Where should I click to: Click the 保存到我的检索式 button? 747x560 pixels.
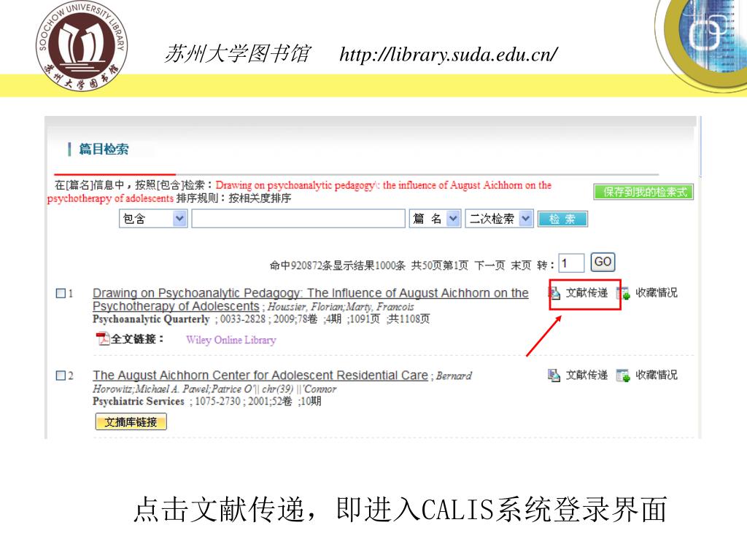(x=643, y=192)
